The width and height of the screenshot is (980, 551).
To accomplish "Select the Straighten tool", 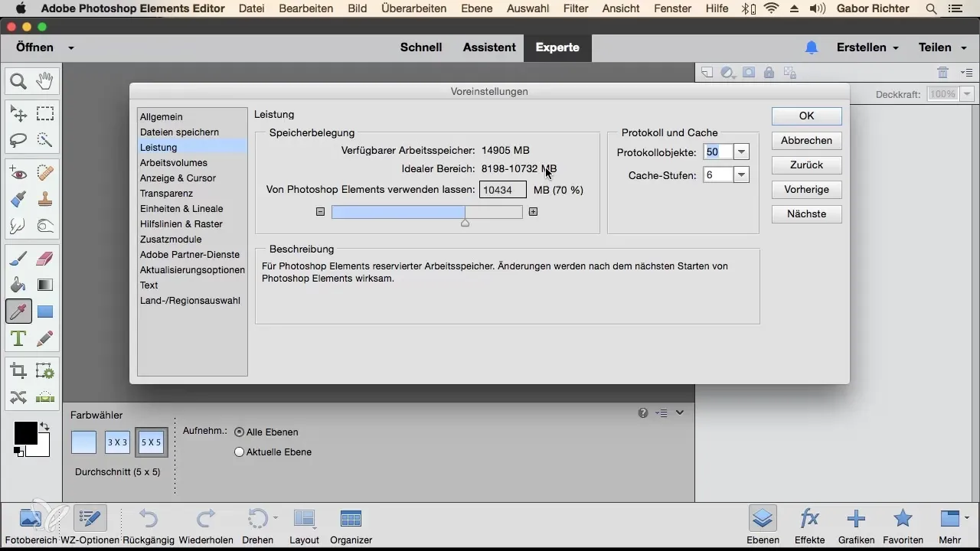I will click(x=45, y=397).
